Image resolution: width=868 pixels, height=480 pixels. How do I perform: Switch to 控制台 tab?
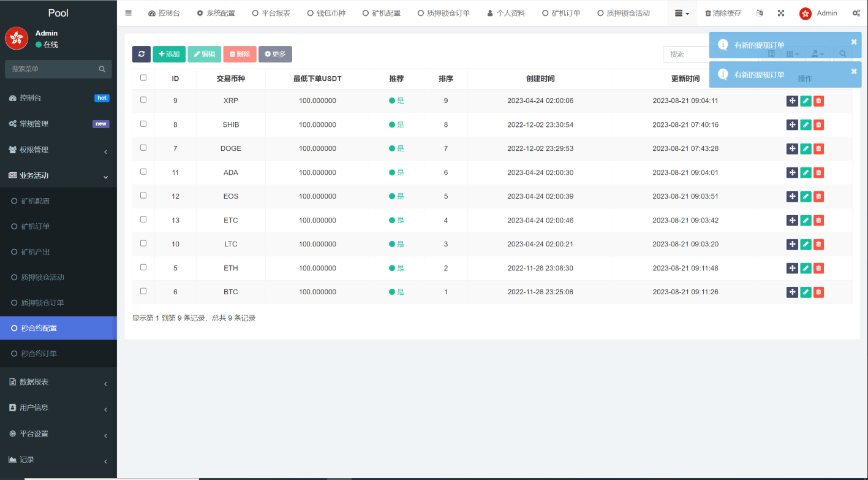(x=164, y=13)
